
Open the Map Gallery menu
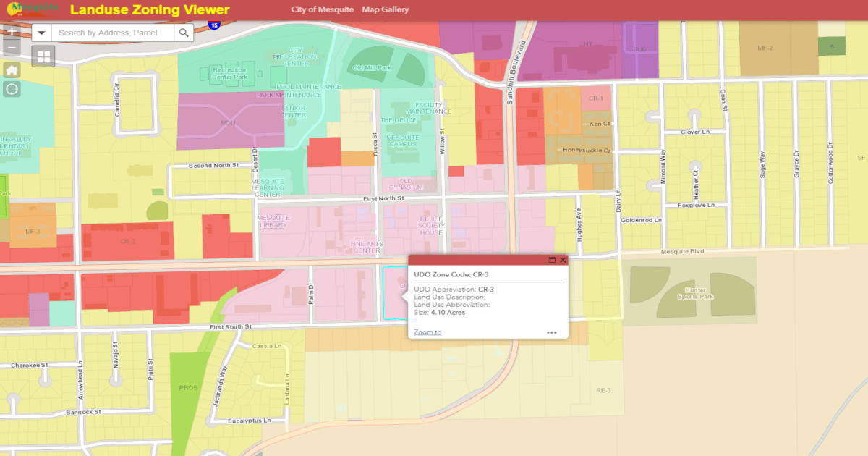tap(386, 9)
